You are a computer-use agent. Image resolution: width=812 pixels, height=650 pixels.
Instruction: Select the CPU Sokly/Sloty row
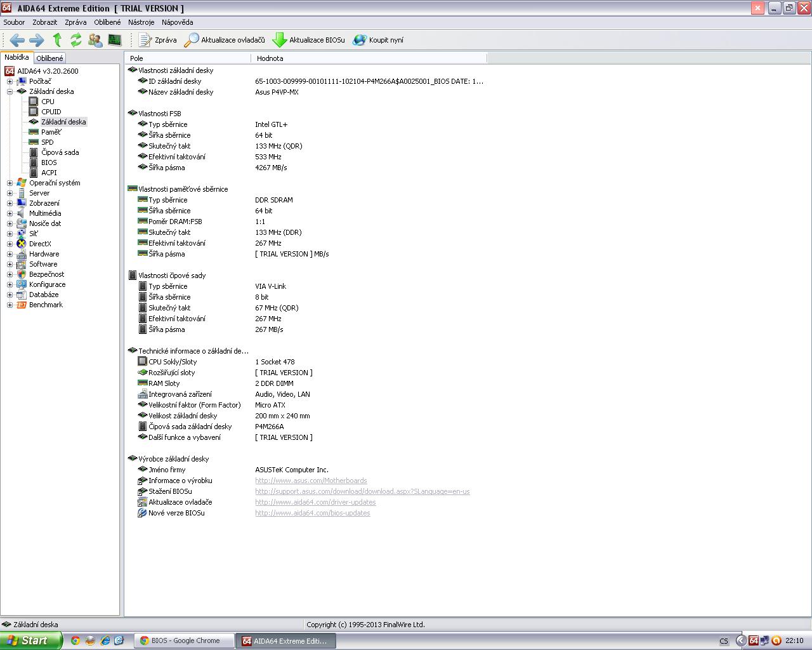[306, 362]
